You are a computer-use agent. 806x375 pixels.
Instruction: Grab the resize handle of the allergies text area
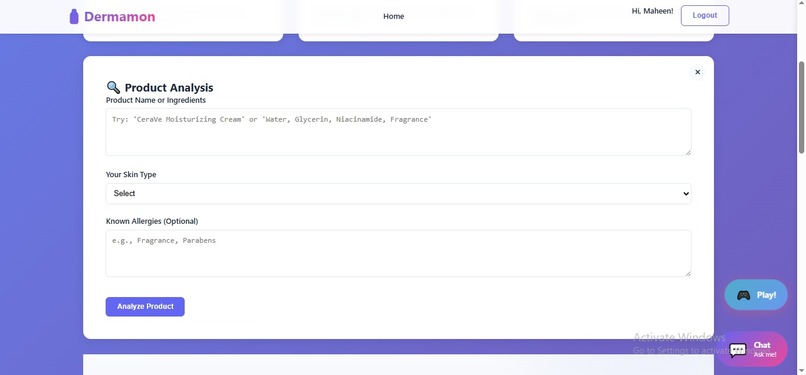pyautogui.click(x=688, y=273)
